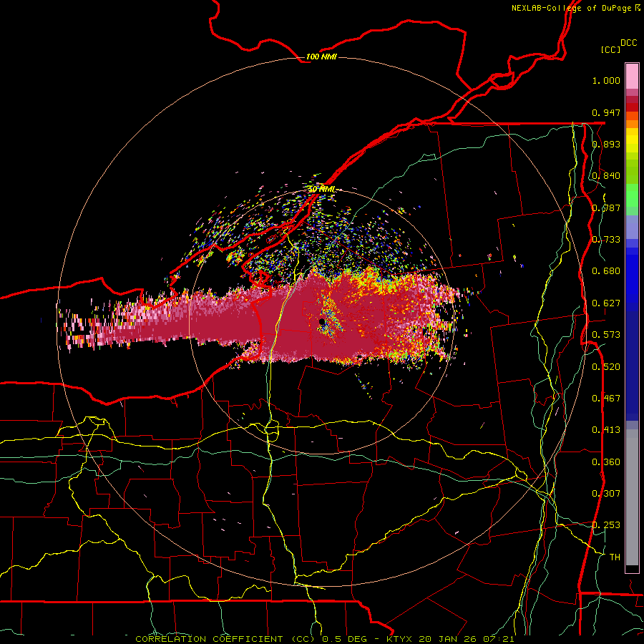Click the 0.840 legend value
This screenshot has width=644, height=644.
tap(606, 176)
